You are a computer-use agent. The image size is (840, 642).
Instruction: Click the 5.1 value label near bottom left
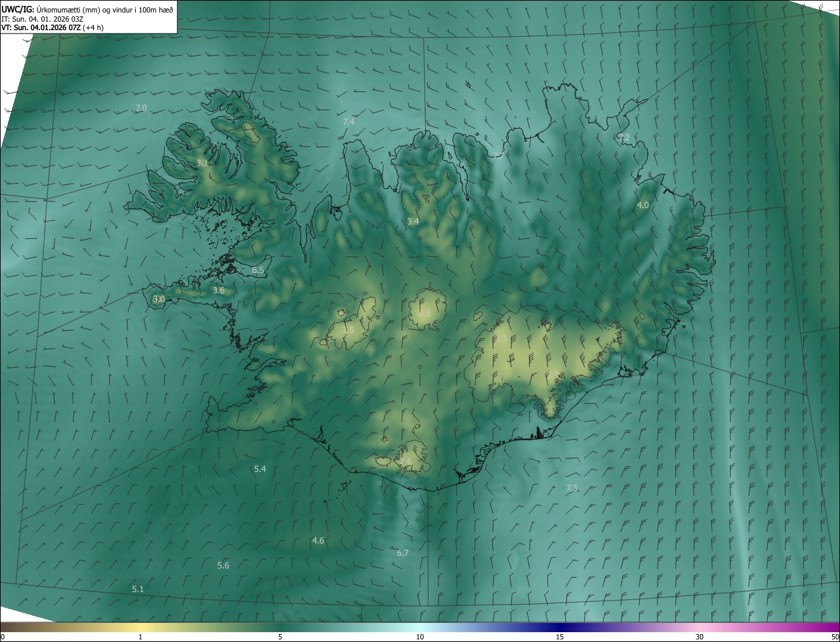[138, 589]
